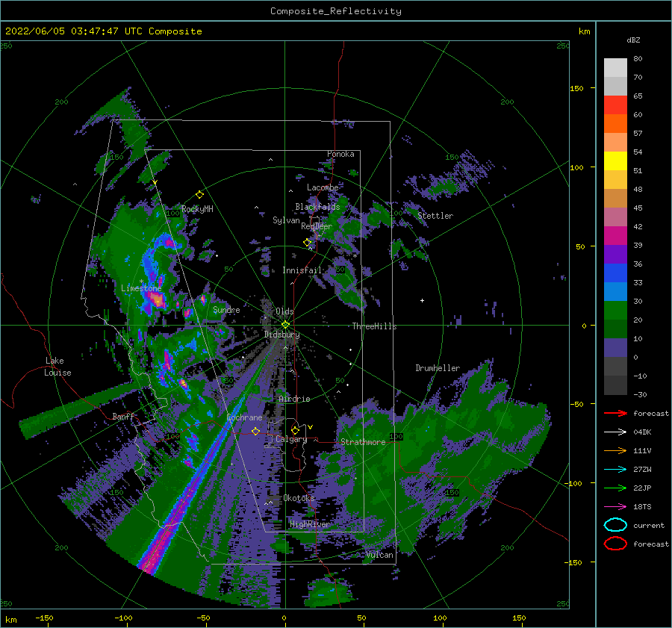Click the Airdrie town label
This screenshot has height=628, width=672.
click(x=294, y=399)
